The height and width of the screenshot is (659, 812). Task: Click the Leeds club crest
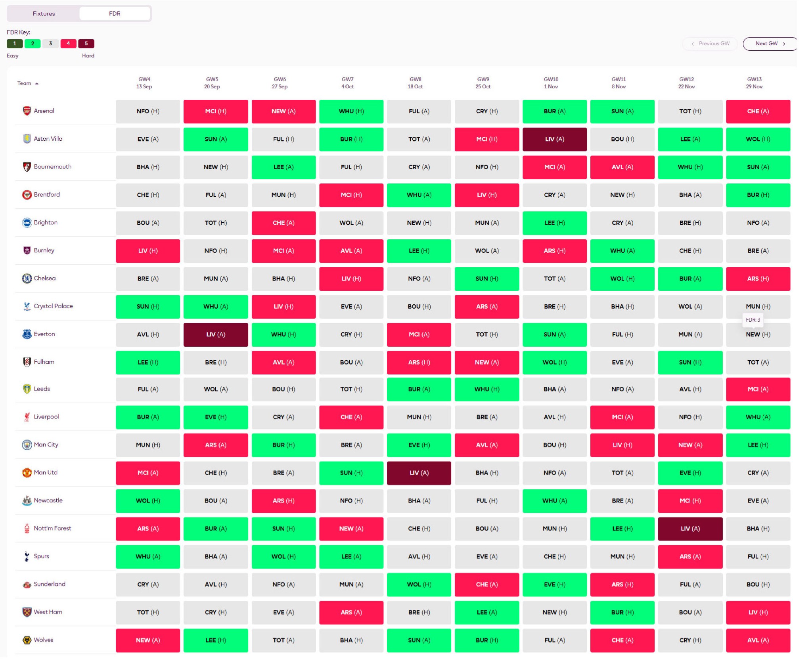pyautogui.click(x=27, y=389)
